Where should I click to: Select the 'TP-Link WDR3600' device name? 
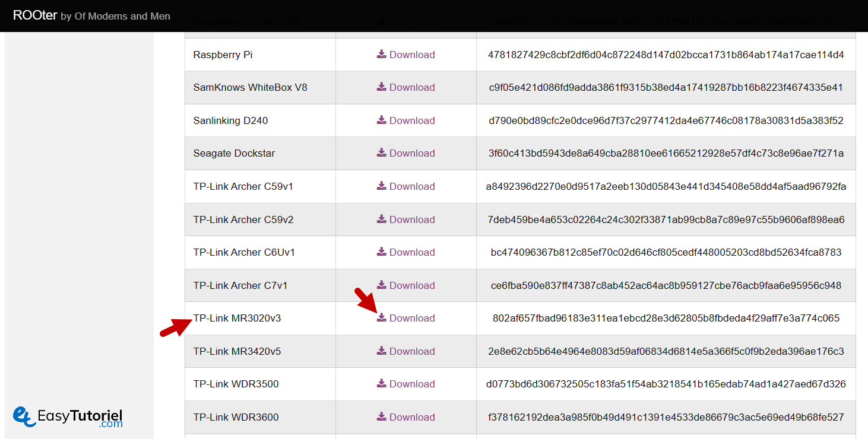point(236,417)
